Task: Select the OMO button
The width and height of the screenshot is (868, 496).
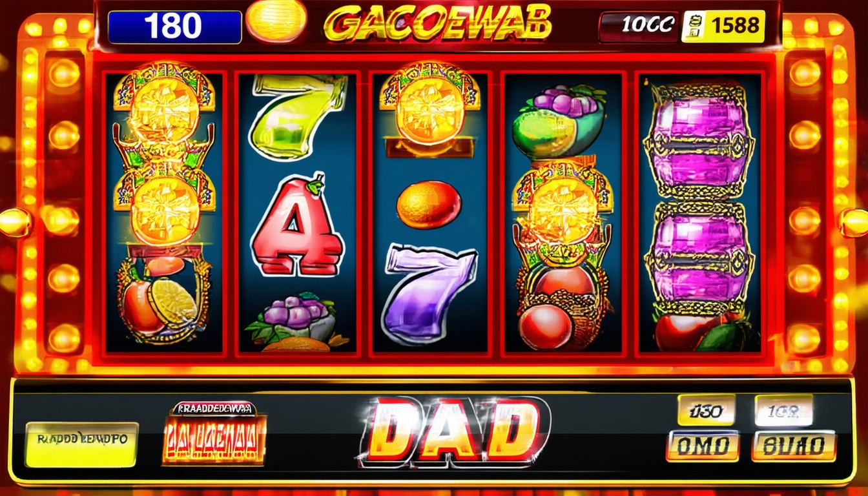Action: [702, 446]
